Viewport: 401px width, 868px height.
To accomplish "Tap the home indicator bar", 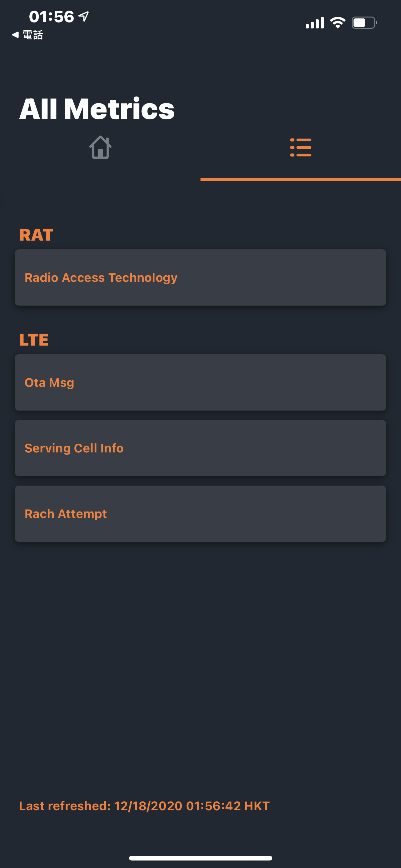I will coord(200,858).
